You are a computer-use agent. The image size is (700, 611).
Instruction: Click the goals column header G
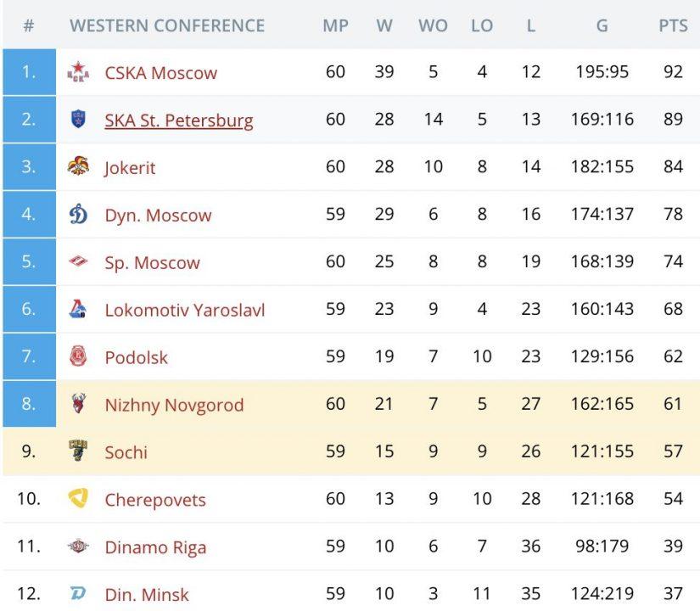(x=602, y=26)
